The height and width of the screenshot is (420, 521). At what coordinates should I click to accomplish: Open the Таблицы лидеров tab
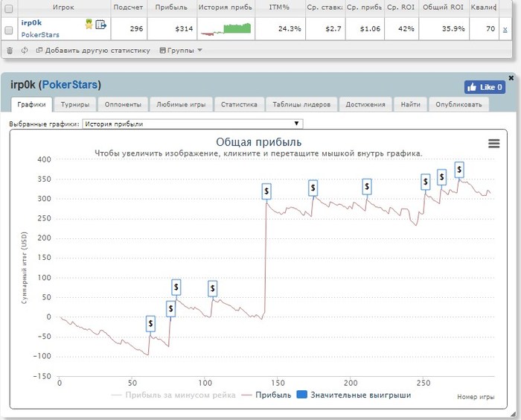tap(301, 104)
